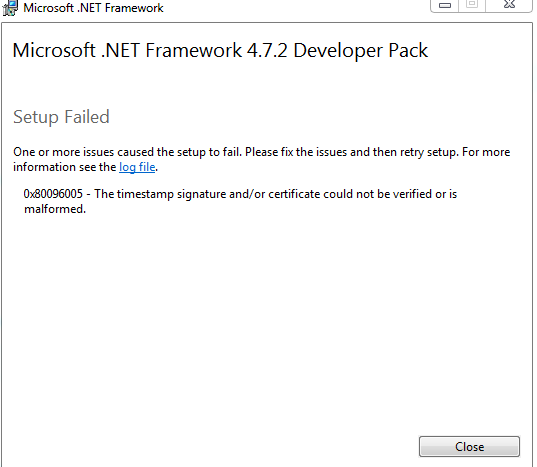Click the '4.7.2' version number in heading

click(267, 51)
